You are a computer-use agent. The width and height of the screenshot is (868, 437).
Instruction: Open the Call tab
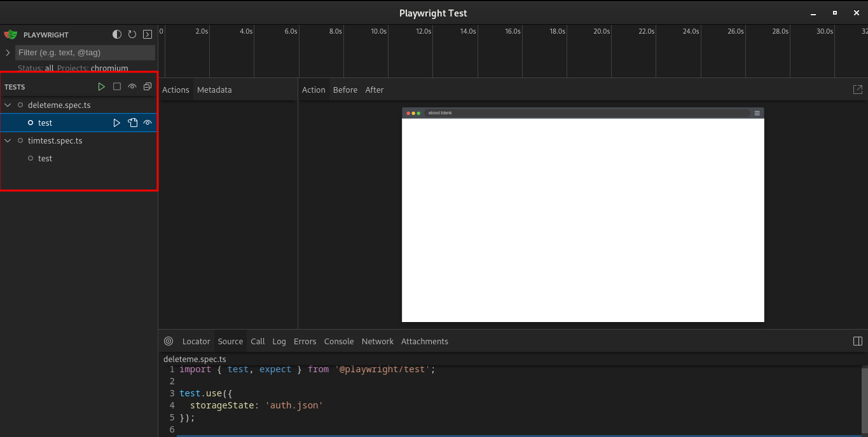(258, 341)
